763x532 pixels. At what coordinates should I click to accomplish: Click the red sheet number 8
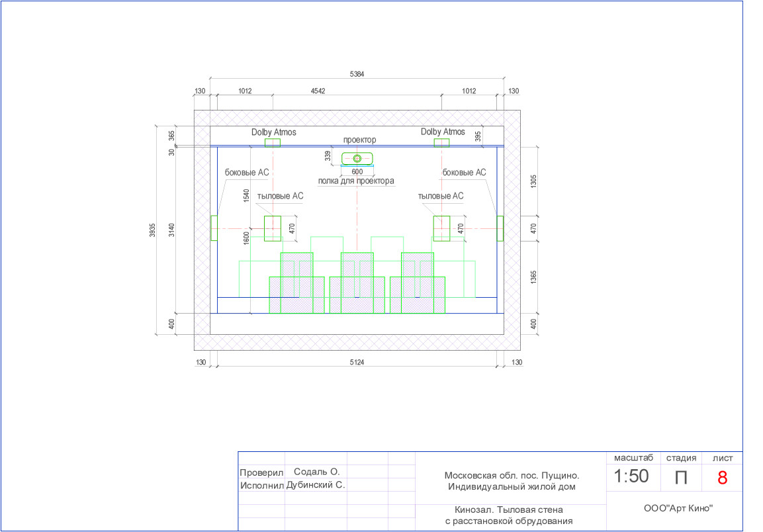point(722,478)
